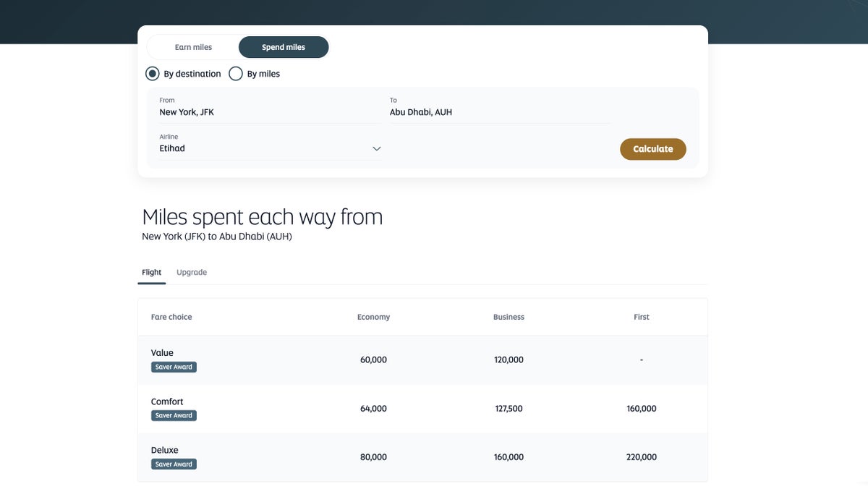Click the Saver Award badge under Value
Image resolution: width=868 pixels, height=489 pixels.
pyautogui.click(x=174, y=367)
